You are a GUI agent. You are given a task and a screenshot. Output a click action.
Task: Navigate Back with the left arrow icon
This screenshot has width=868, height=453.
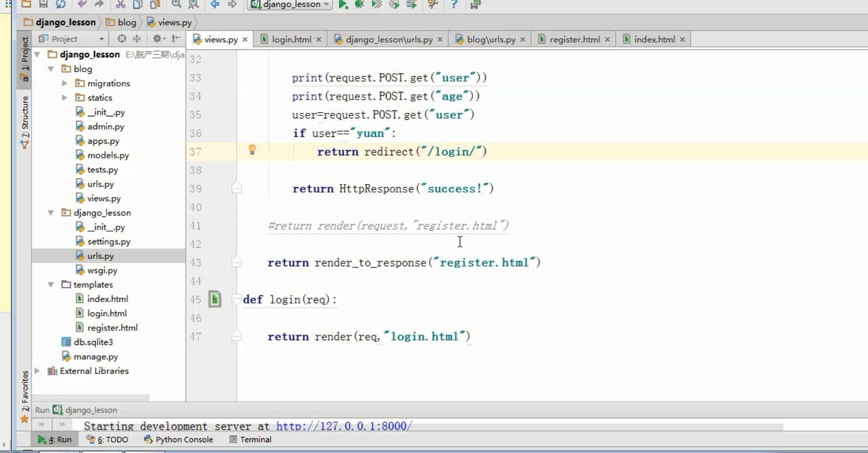click(215, 4)
